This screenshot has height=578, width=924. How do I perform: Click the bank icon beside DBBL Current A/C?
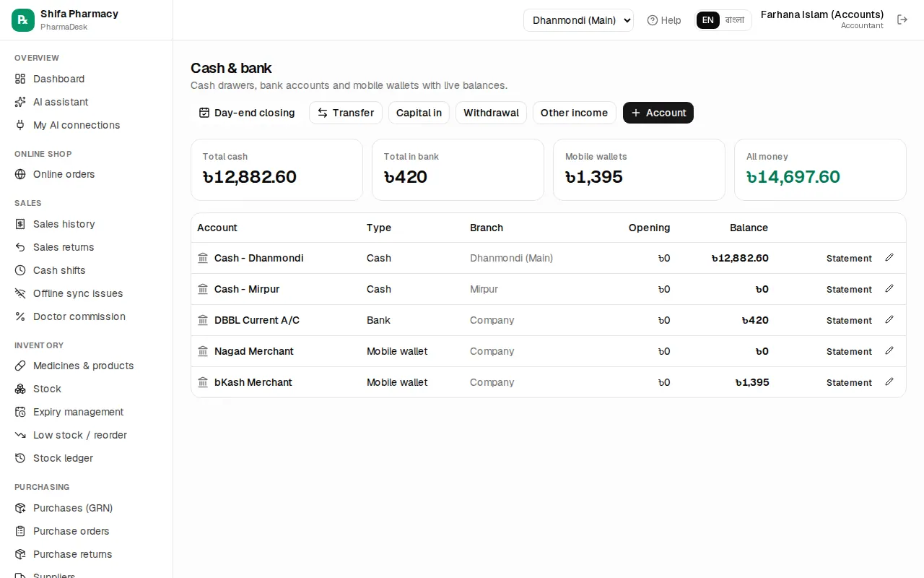203,320
